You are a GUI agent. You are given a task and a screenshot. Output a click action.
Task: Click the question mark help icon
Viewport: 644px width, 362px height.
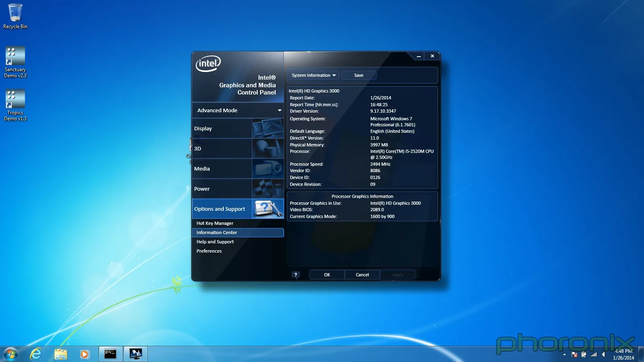[295, 275]
